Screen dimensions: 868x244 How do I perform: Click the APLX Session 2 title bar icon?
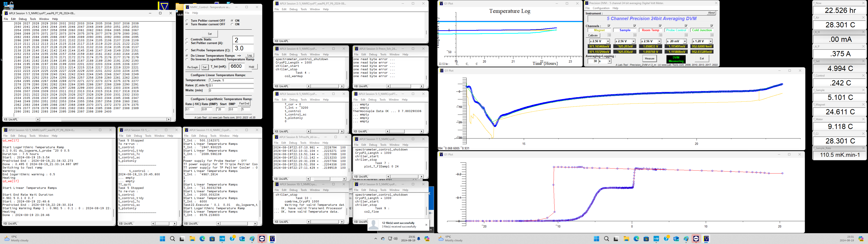(x=277, y=3)
